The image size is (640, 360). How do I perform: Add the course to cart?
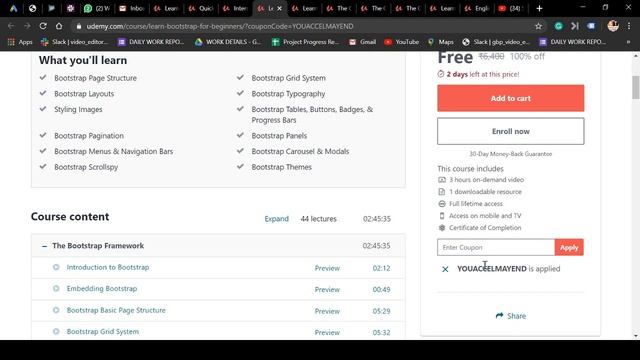click(511, 98)
